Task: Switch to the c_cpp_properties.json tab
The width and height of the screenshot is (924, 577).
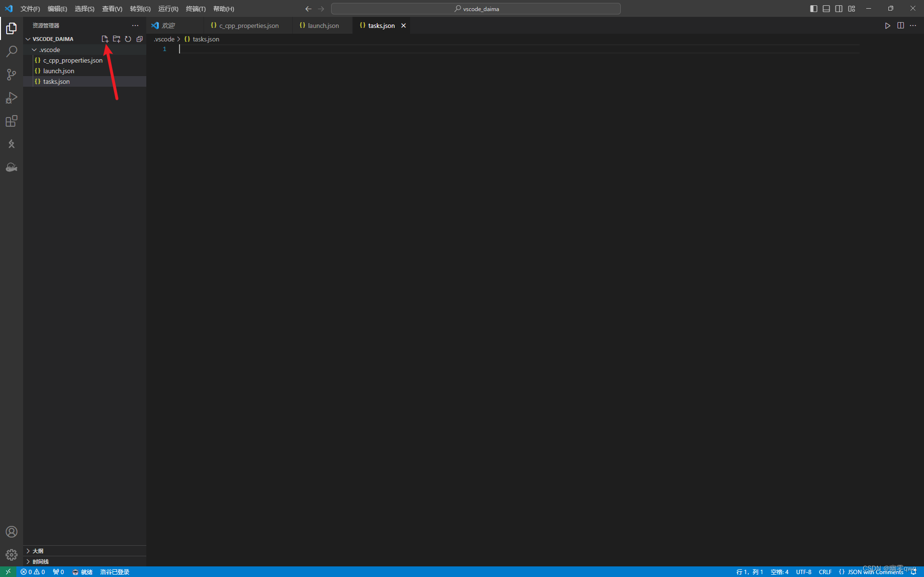Action: click(x=249, y=26)
